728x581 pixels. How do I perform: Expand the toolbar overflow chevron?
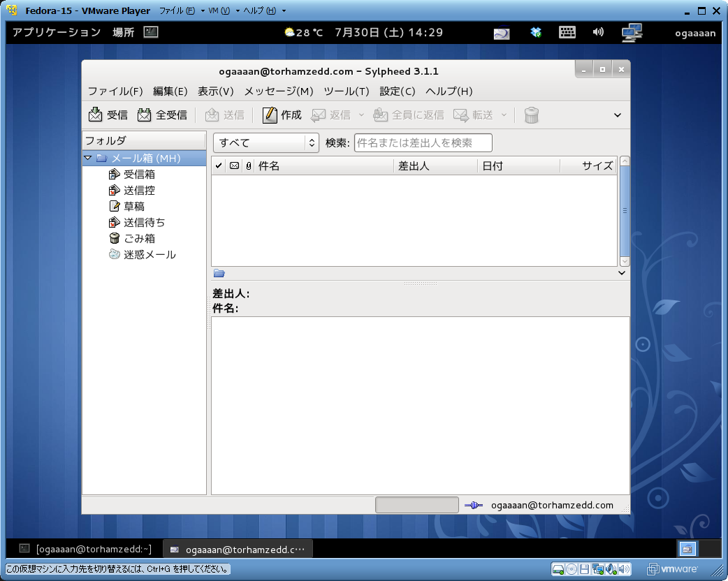618,115
